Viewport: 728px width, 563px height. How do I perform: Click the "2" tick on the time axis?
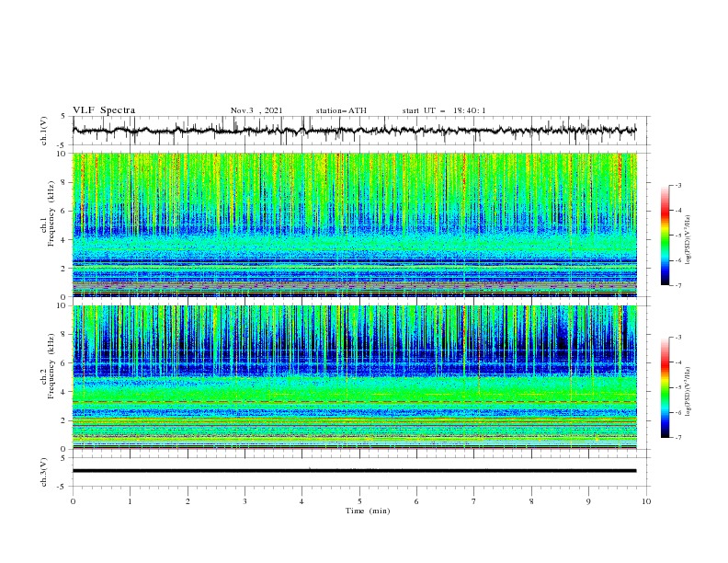[x=188, y=501]
